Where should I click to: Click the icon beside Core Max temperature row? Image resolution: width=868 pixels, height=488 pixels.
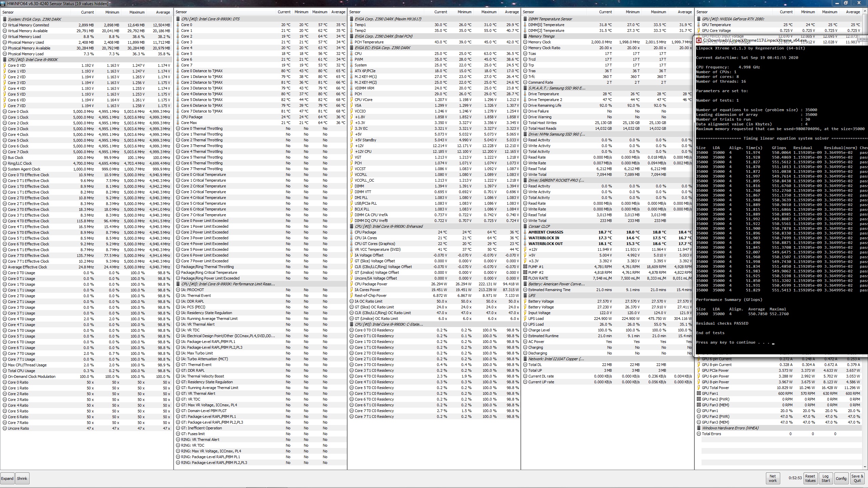(x=178, y=123)
